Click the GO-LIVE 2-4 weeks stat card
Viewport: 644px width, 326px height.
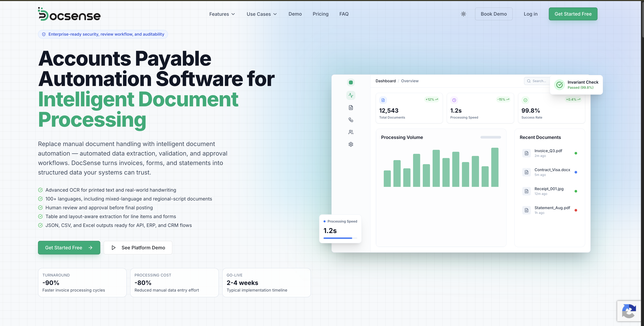(x=266, y=283)
